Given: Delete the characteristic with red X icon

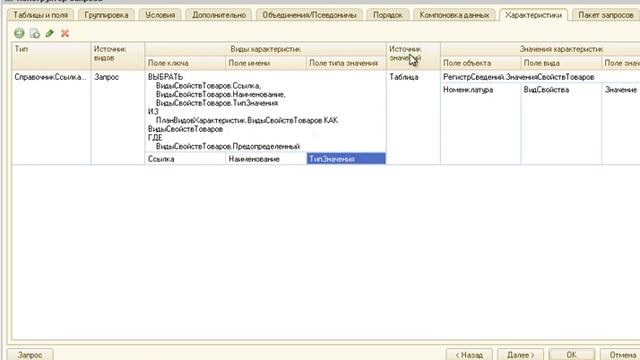Looking at the screenshot, I should [65, 33].
